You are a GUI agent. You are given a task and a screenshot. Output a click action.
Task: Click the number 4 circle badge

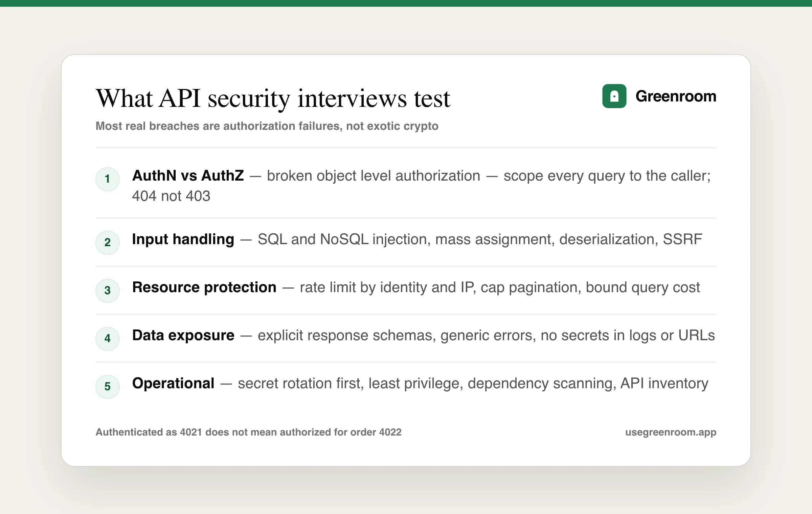[x=108, y=338]
